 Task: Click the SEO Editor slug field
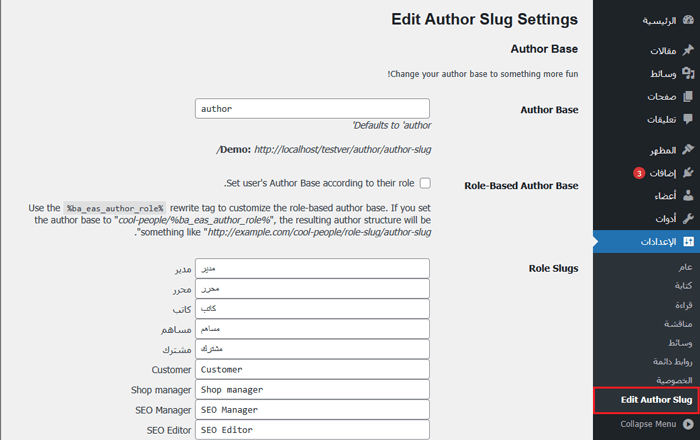312,429
